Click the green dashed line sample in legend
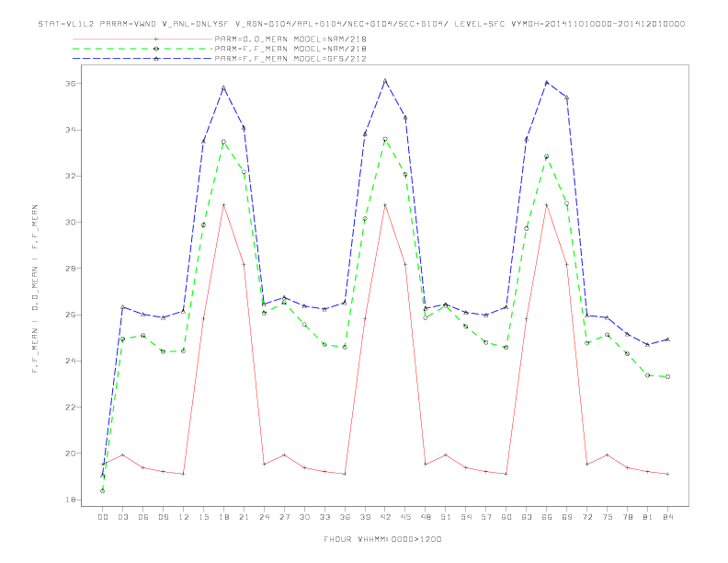The width and height of the screenshot is (728, 563). pyautogui.click(x=142, y=49)
